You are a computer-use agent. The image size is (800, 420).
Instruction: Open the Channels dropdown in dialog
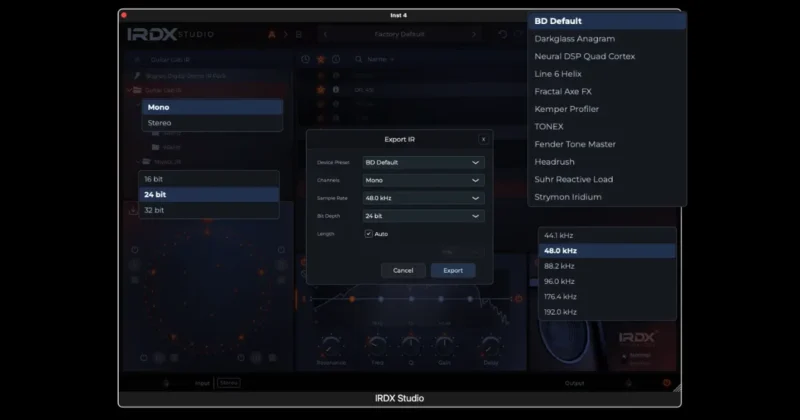tap(423, 180)
